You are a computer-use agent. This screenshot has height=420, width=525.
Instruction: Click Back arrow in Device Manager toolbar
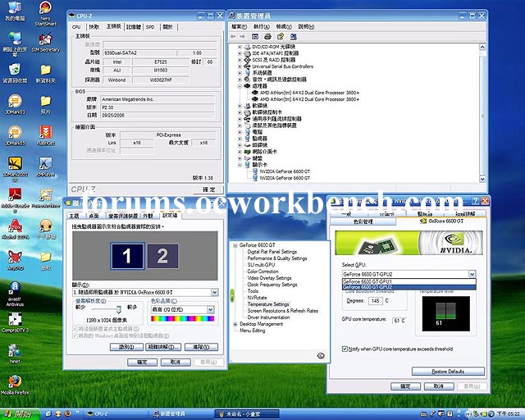click(233, 37)
